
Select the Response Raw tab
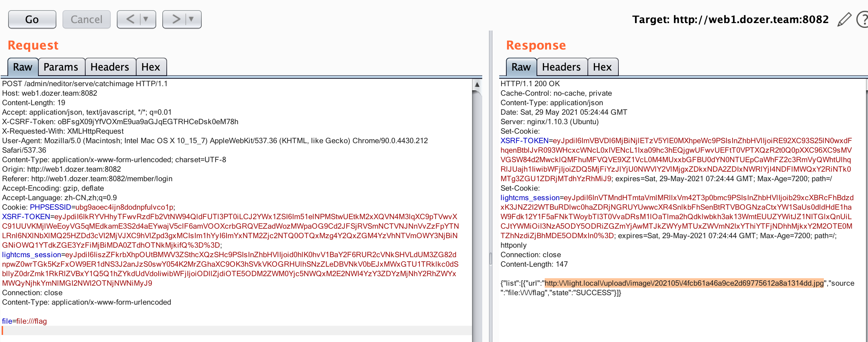click(521, 67)
